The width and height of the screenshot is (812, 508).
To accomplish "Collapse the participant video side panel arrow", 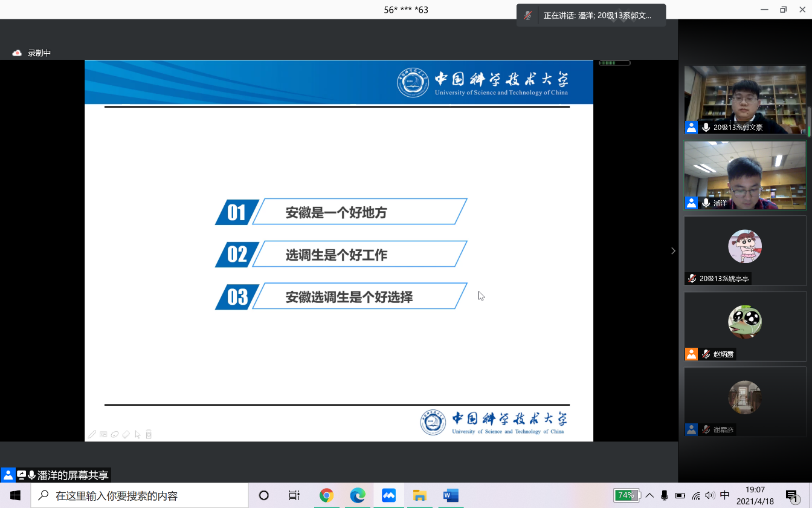I will click(673, 251).
